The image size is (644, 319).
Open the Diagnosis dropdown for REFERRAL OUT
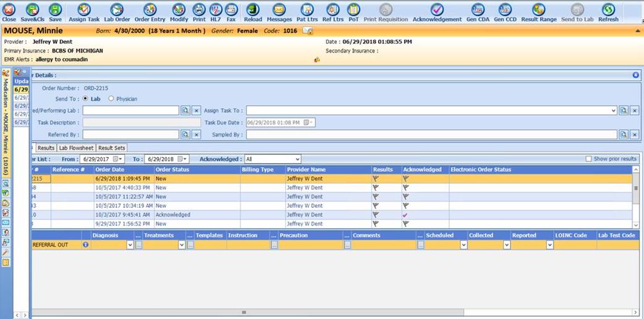pos(130,245)
